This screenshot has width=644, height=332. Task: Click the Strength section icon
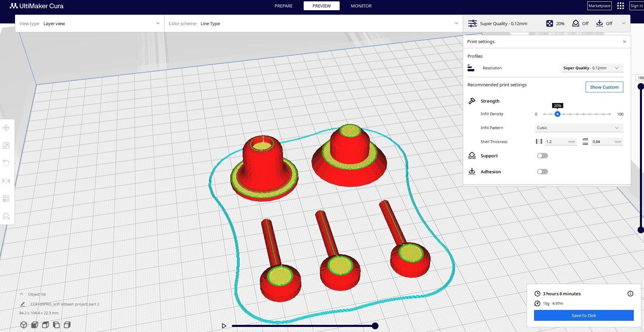click(472, 101)
